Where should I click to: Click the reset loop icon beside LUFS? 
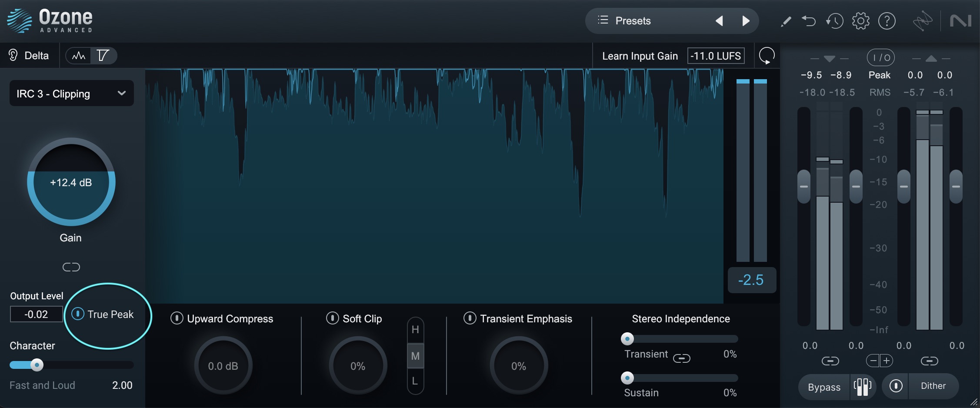[767, 56]
